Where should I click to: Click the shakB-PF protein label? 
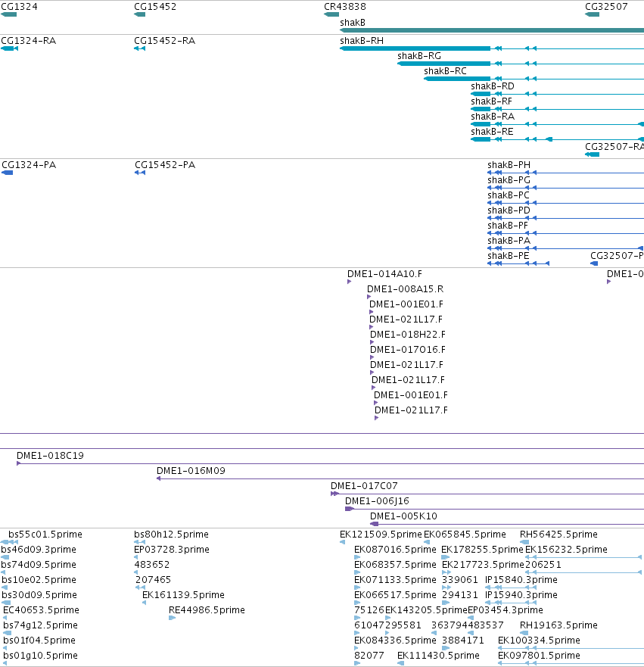tap(508, 226)
